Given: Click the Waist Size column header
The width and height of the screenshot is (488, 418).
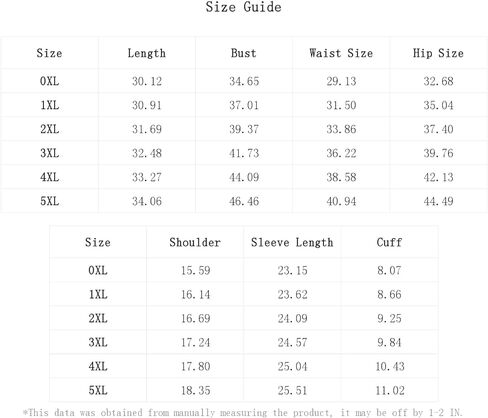Looking at the screenshot, I should tap(341, 53).
